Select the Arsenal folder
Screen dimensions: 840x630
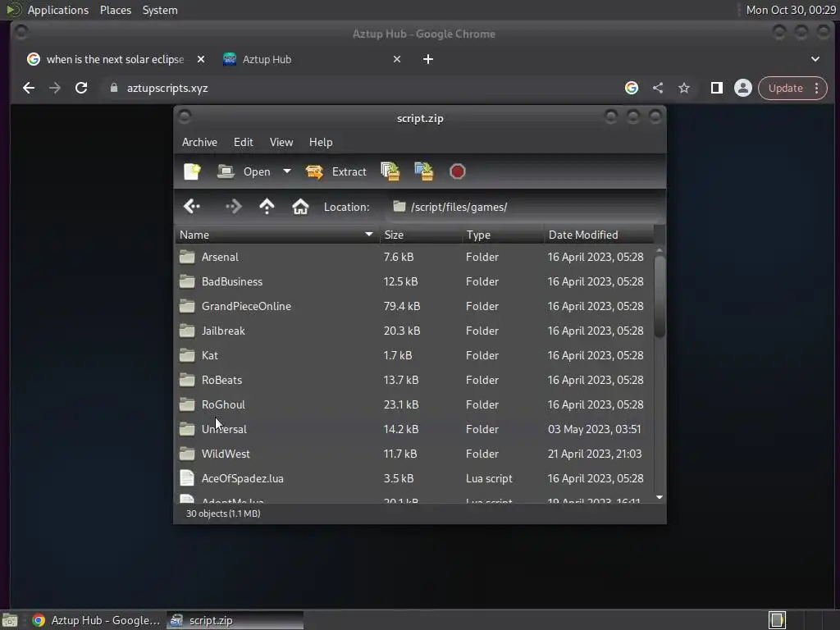[414, 257]
